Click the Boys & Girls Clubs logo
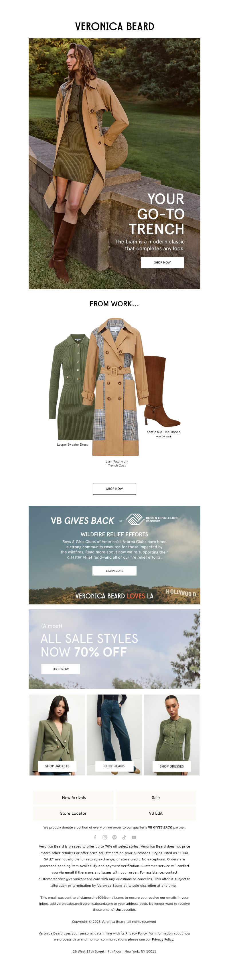Image resolution: width=229 pixels, height=980 pixels. tap(152, 519)
